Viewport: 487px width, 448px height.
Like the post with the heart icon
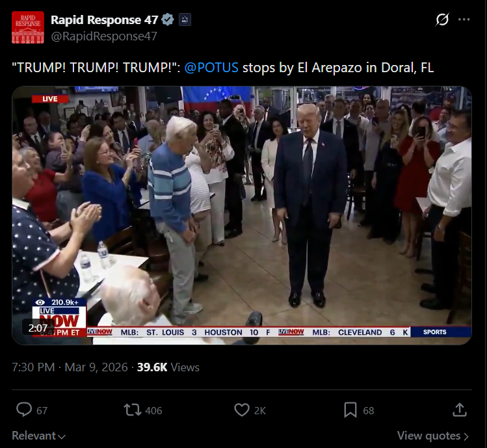click(x=242, y=410)
